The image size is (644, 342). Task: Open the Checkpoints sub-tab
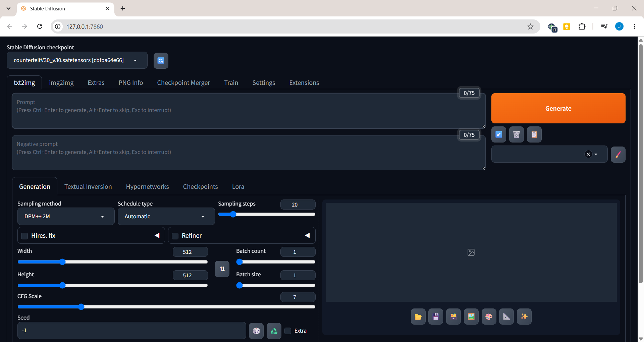coord(201,186)
